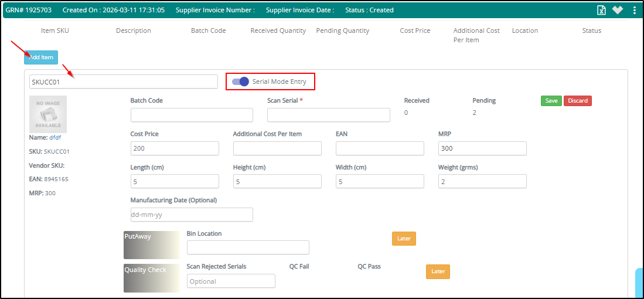This screenshot has height=299, width=644.
Task: Click the Bin Location input field
Action: coord(247,247)
